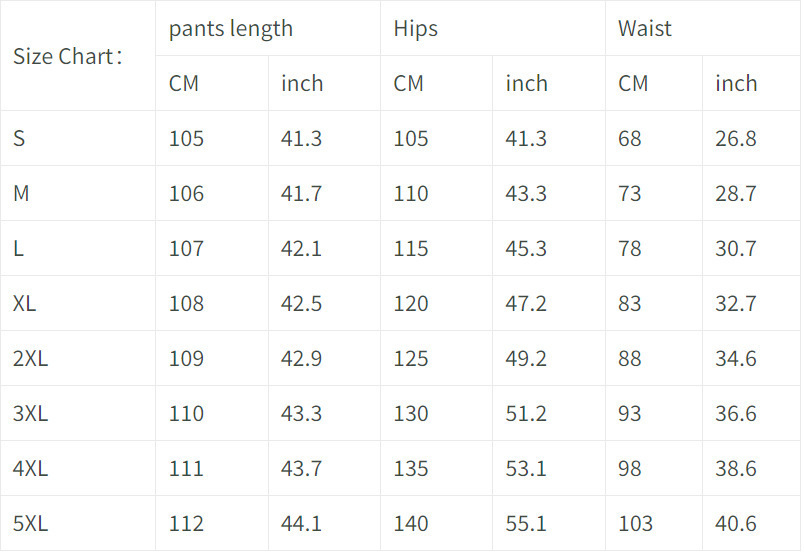The image size is (804, 552).
Task: Click the "Hips" column header
Action: [x=416, y=28]
